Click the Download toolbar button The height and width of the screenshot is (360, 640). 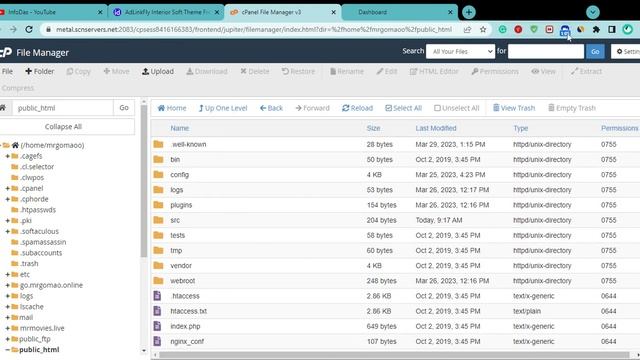point(207,71)
